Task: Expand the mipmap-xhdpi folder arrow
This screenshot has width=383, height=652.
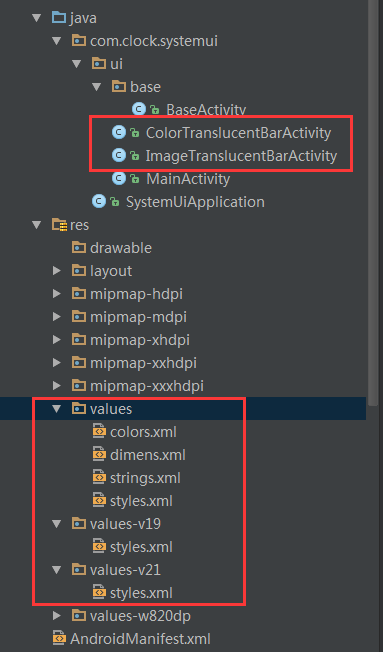Action: pos(57,340)
